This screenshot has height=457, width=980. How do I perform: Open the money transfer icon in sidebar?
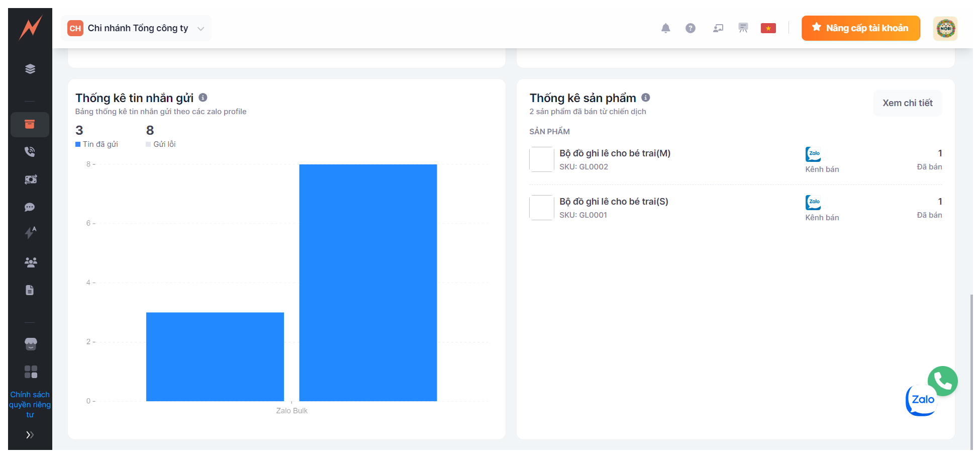[x=30, y=179]
